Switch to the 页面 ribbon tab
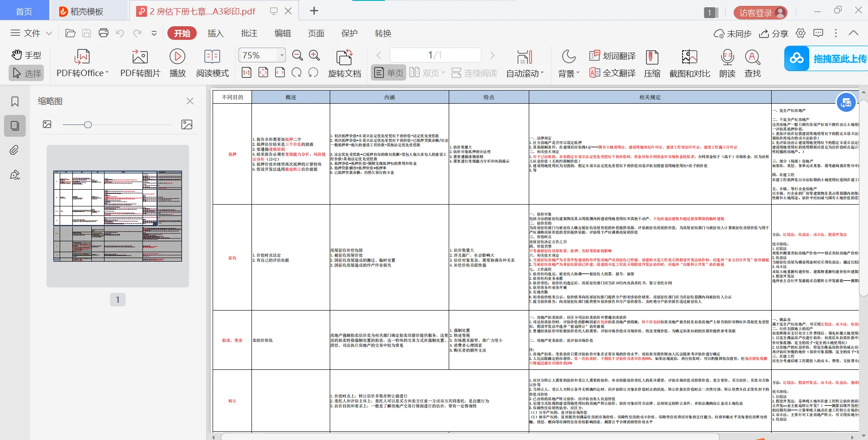Screen dimensions: 868x440 [316, 33]
